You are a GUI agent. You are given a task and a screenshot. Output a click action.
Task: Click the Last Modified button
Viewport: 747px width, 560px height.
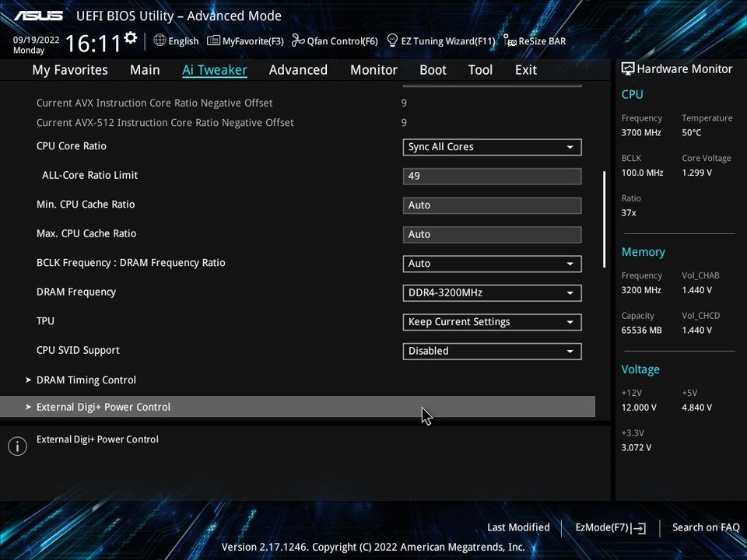[x=518, y=527]
